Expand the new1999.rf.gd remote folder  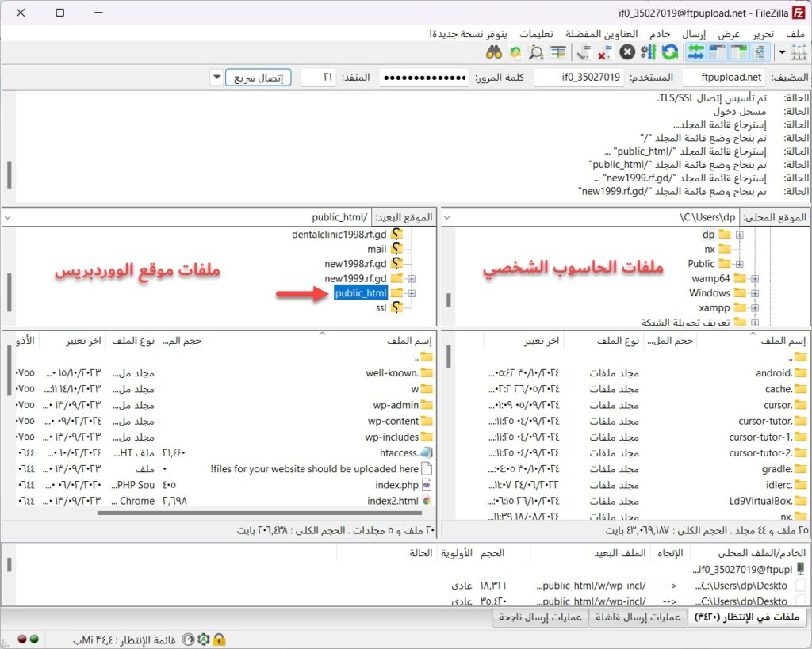tap(412, 278)
